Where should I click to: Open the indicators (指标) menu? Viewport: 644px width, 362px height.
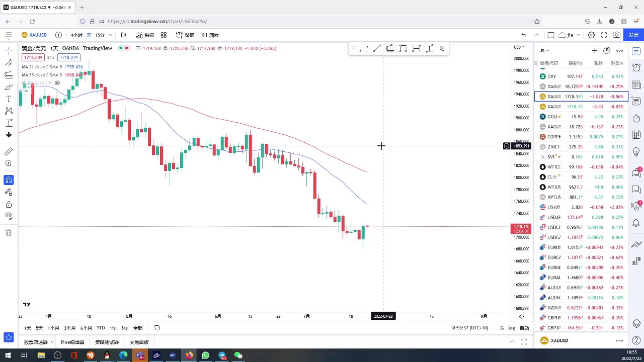(145, 35)
